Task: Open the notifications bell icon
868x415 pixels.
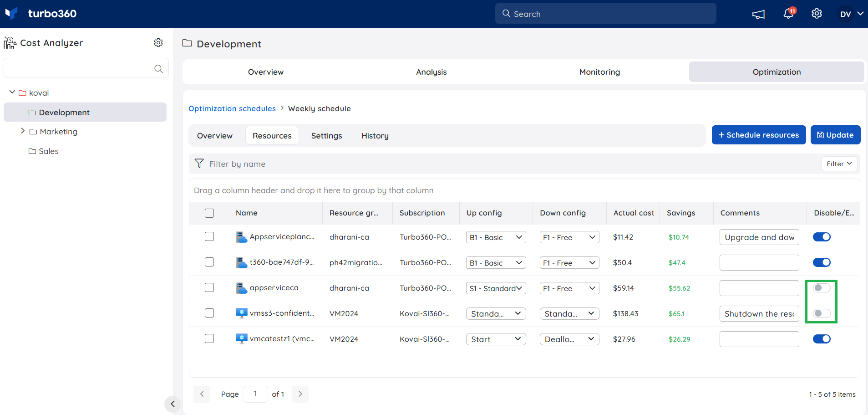Action: pos(788,14)
